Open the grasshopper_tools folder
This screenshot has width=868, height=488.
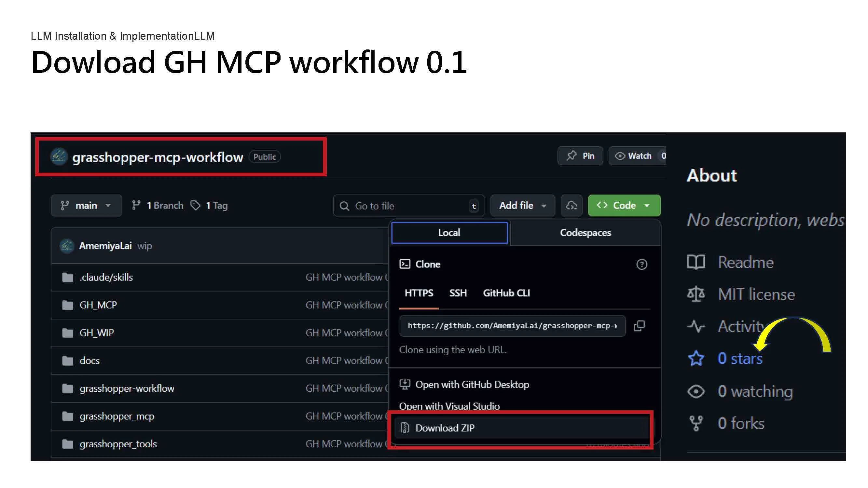[118, 444]
